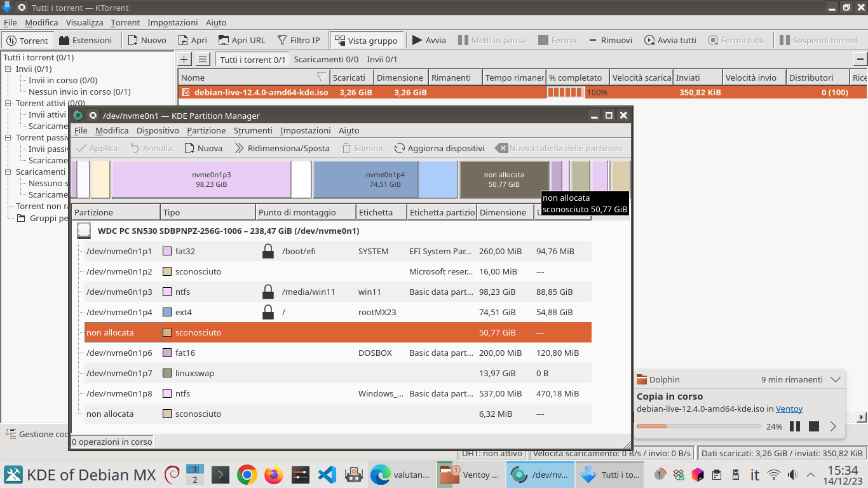Open the KDE of Debian MX application launcher
The image size is (868, 488).
pos(80,475)
